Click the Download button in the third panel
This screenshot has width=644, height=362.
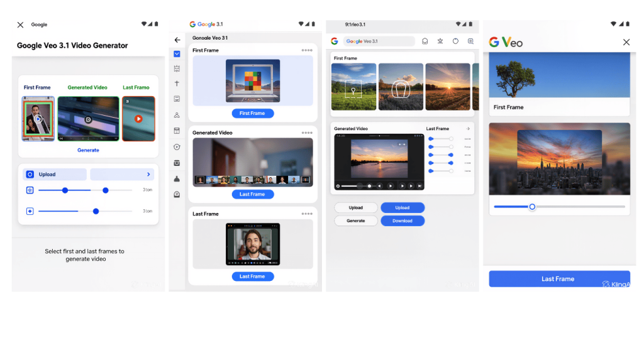[402, 221]
